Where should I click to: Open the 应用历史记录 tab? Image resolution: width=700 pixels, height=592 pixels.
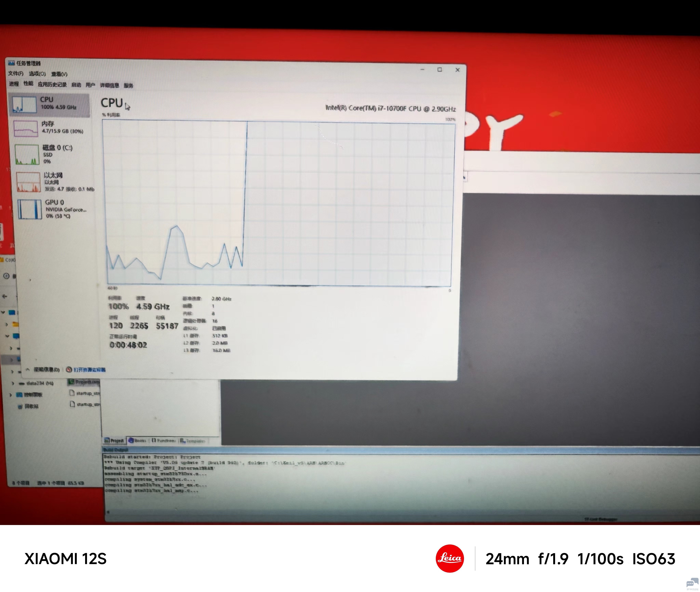coord(52,85)
